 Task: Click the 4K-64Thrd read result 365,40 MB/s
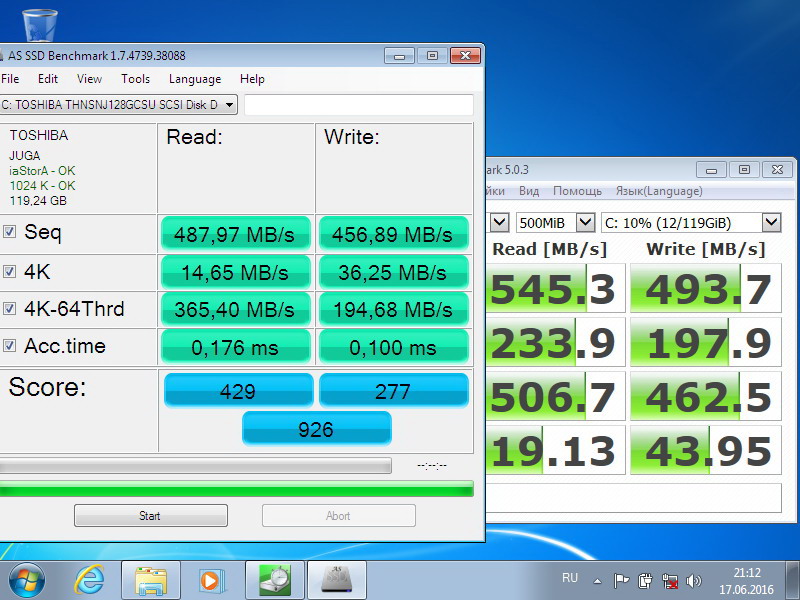pos(235,309)
